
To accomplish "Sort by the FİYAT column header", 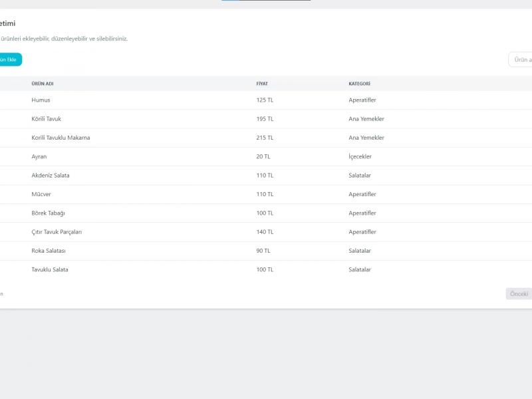I will tap(262, 84).
